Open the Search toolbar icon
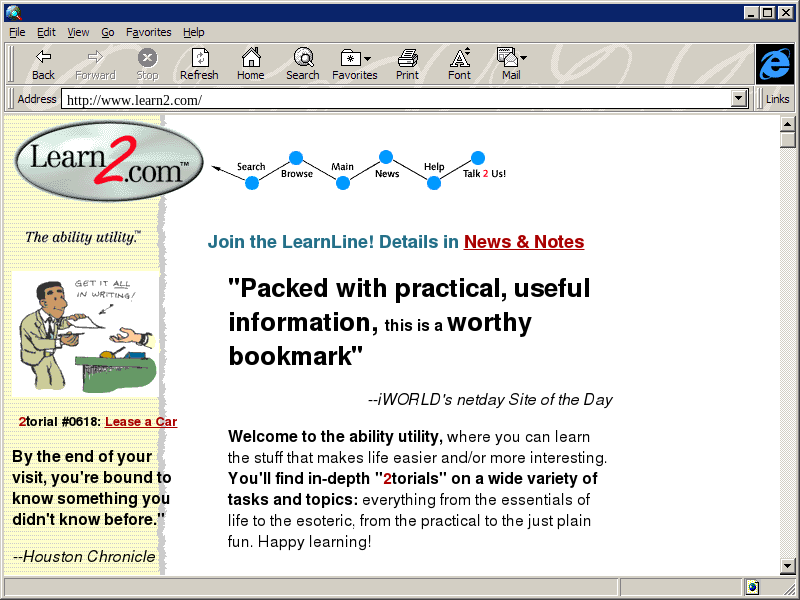This screenshot has height=600, width=800. click(303, 64)
